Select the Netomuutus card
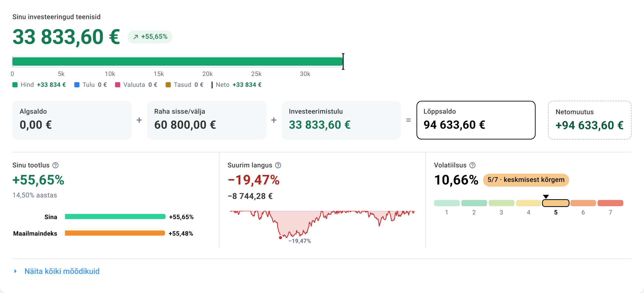This screenshot has width=644, height=293. pyautogui.click(x=590, y=120)
